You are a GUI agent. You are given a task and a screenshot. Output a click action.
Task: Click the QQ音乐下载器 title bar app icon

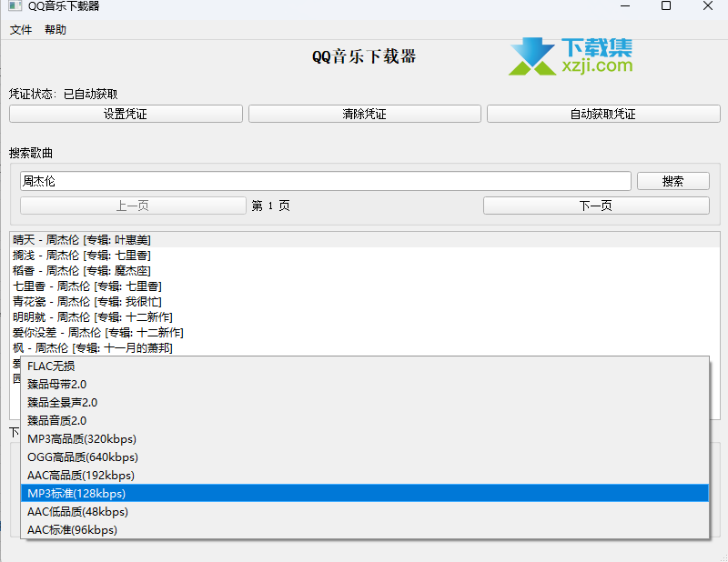15,5
